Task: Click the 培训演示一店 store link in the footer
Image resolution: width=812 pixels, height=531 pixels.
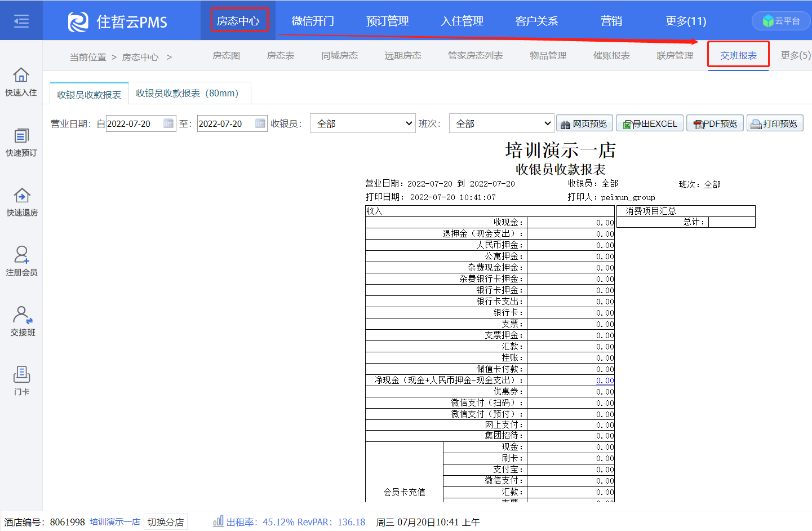Action: pos(115,522)
